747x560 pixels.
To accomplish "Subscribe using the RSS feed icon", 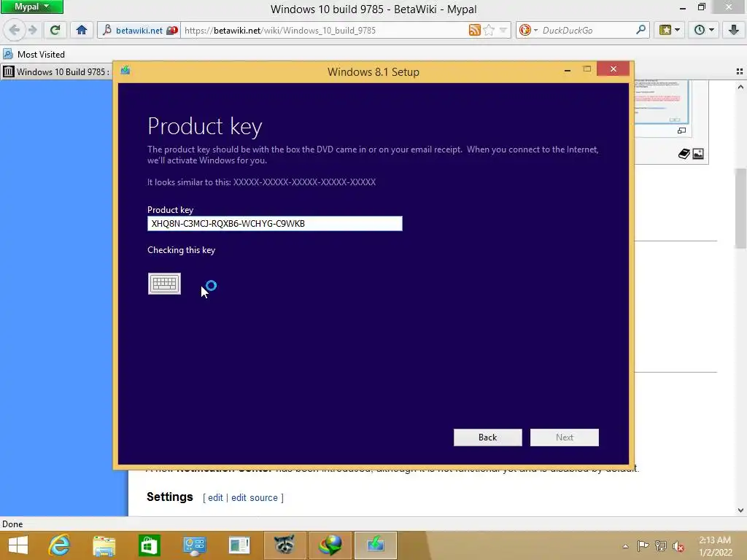I will pos(474,30).
